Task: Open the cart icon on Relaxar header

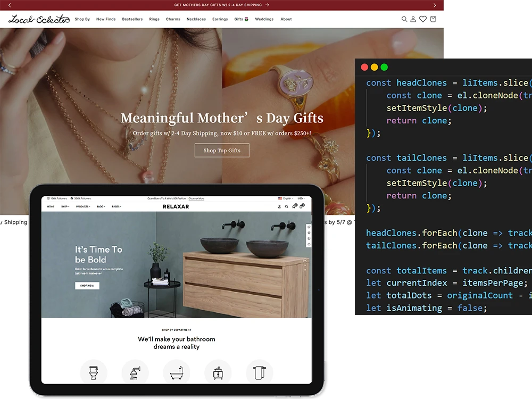Action: [302, 206]
